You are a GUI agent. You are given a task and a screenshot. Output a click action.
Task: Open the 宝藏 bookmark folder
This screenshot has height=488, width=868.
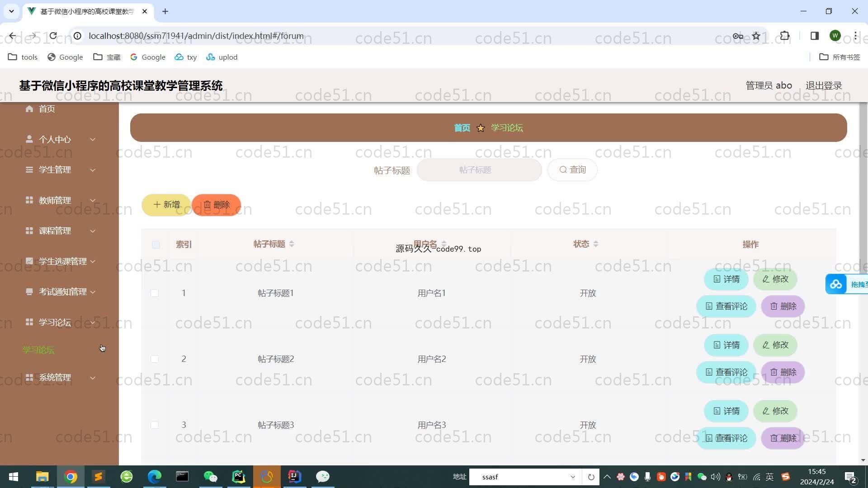click(107, 57)
